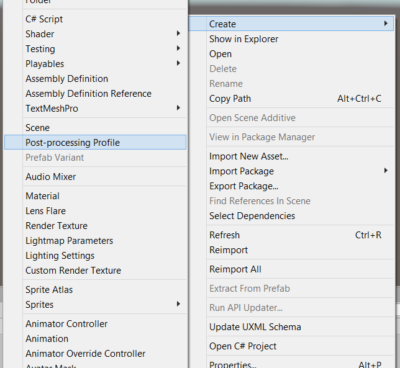Choose Update UXML Schema

point(291,327)
